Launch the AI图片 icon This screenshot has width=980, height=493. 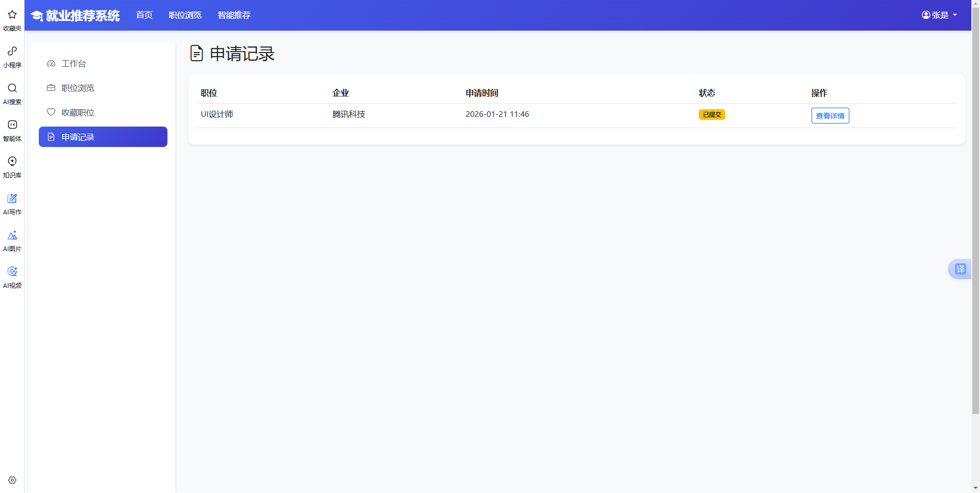(x=12, y=235)
